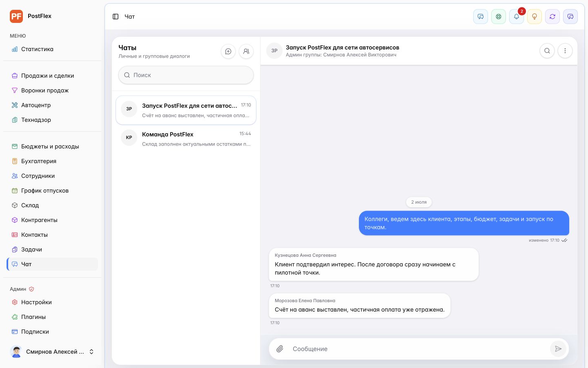Screen dimensions: 588x368
Task: Open the green lifebuoy support icon
Action: [x=499, y=17]
